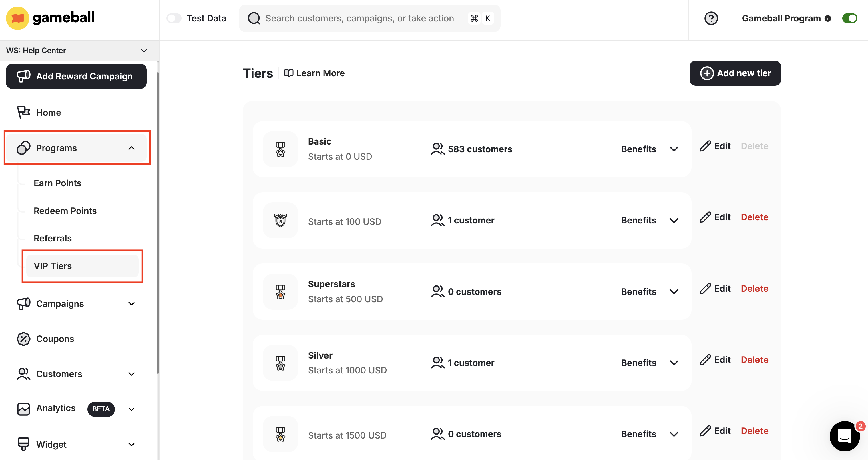
Task: Go to Redeem Points page
Action: click(65, 211)
